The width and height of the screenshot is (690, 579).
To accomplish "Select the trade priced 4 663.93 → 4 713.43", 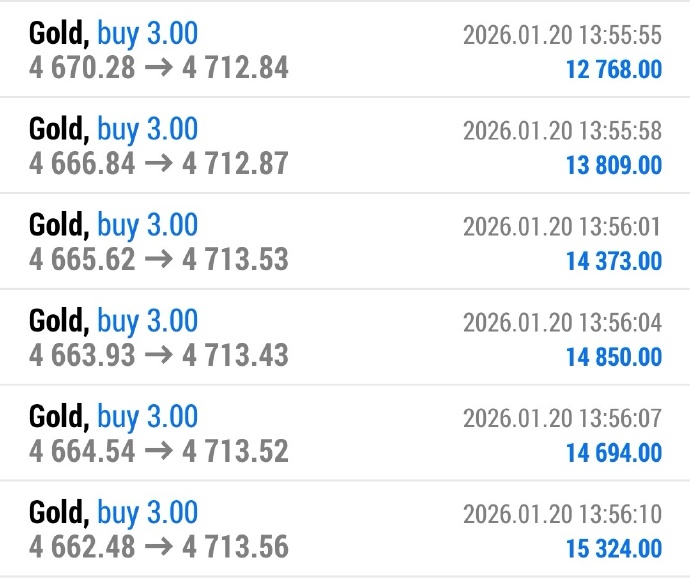I will point(158,354).
